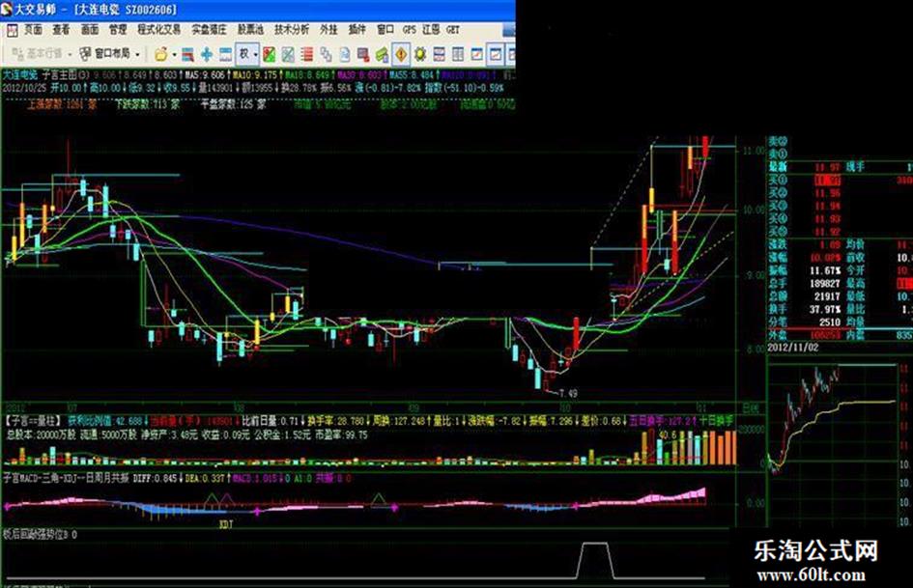Open the 程式化交易 menu

pos(159,30)
